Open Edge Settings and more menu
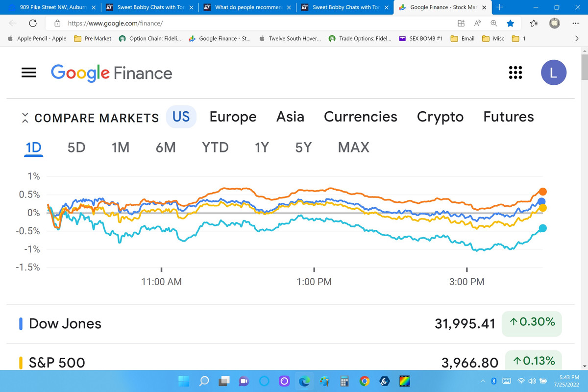 pos(576,23)
